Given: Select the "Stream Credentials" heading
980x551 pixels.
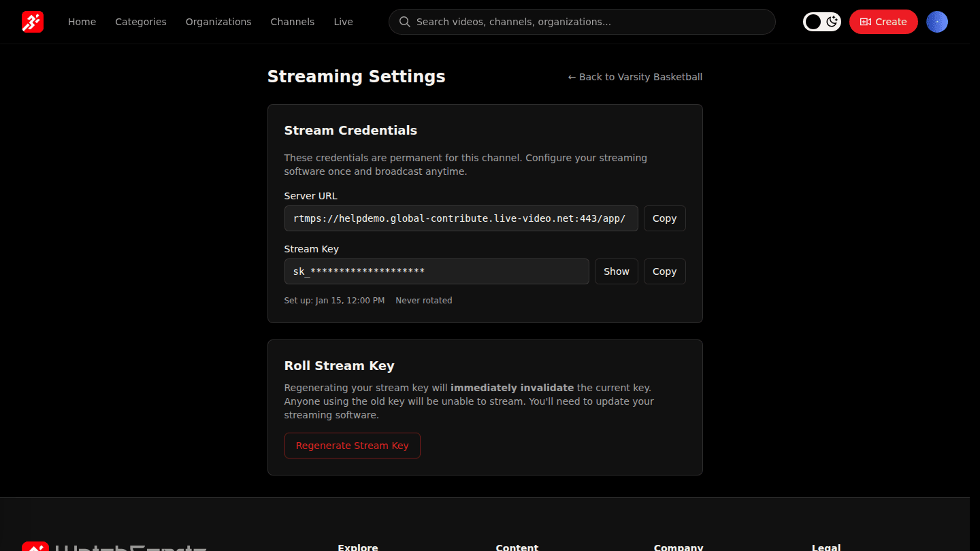Looking at the screenshot, I should (350, 131).
